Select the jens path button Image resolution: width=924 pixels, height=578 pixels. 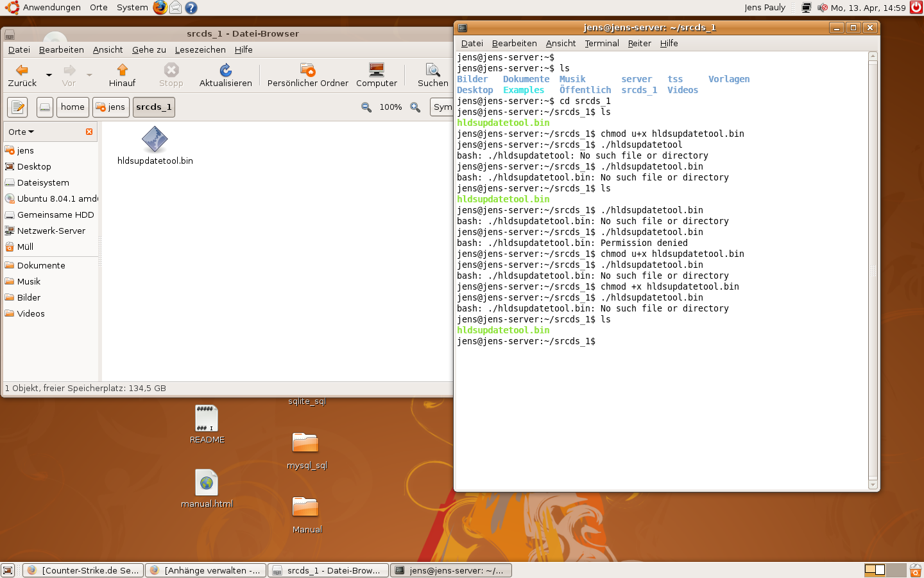coord(111,107)
